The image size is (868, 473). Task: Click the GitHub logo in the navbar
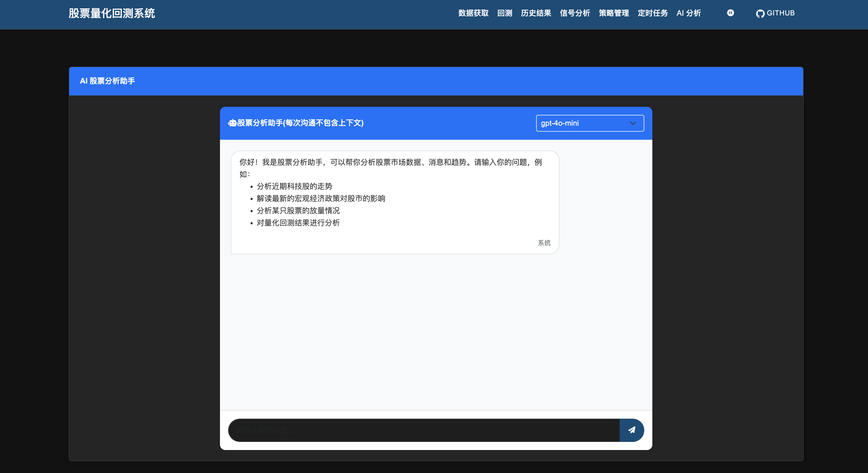click(x=760, y=13)
